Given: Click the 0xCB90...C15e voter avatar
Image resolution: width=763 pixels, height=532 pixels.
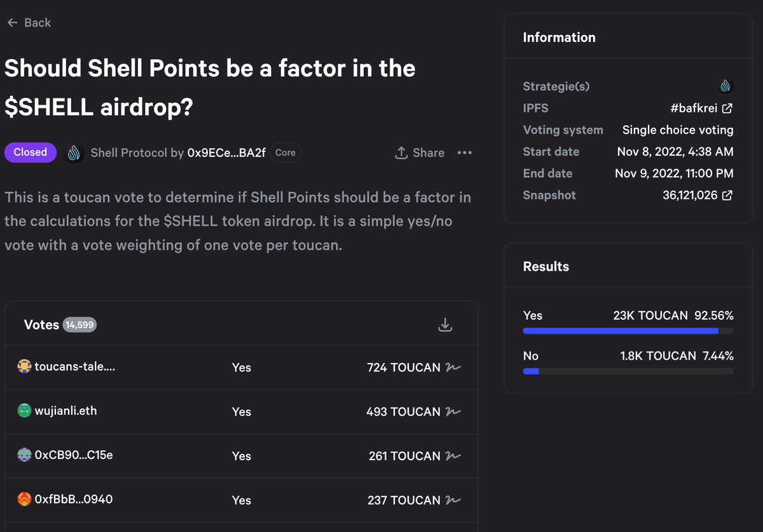Looking at the screenshot, I should [24, 455].
